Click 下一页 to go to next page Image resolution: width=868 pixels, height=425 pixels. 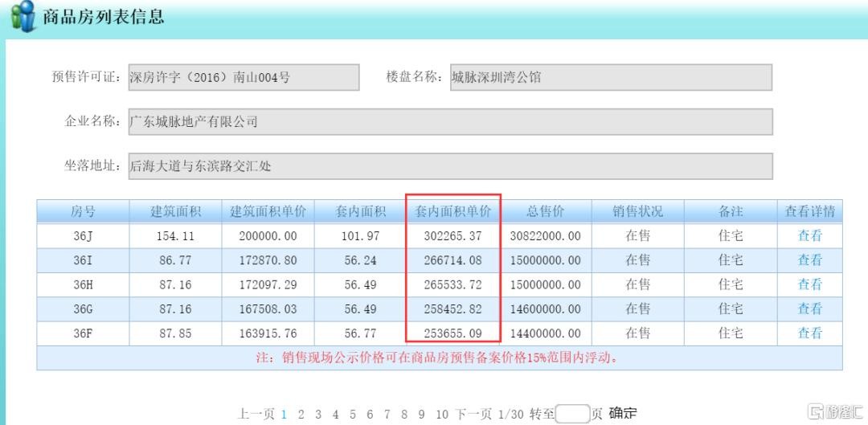(473, 415)
